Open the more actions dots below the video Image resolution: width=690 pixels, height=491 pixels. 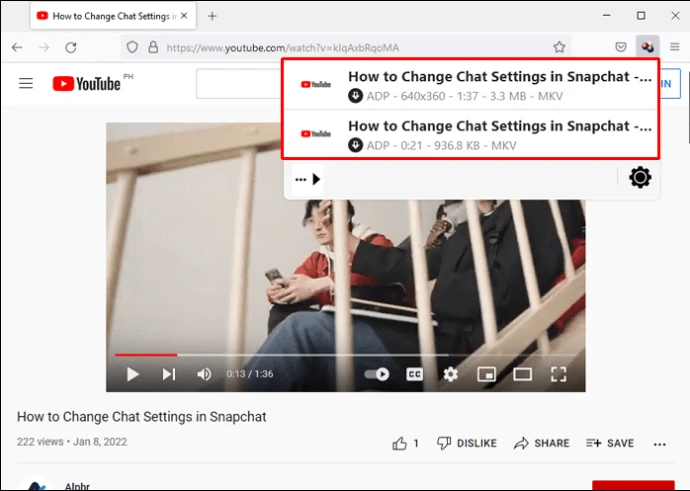(660, 444)
